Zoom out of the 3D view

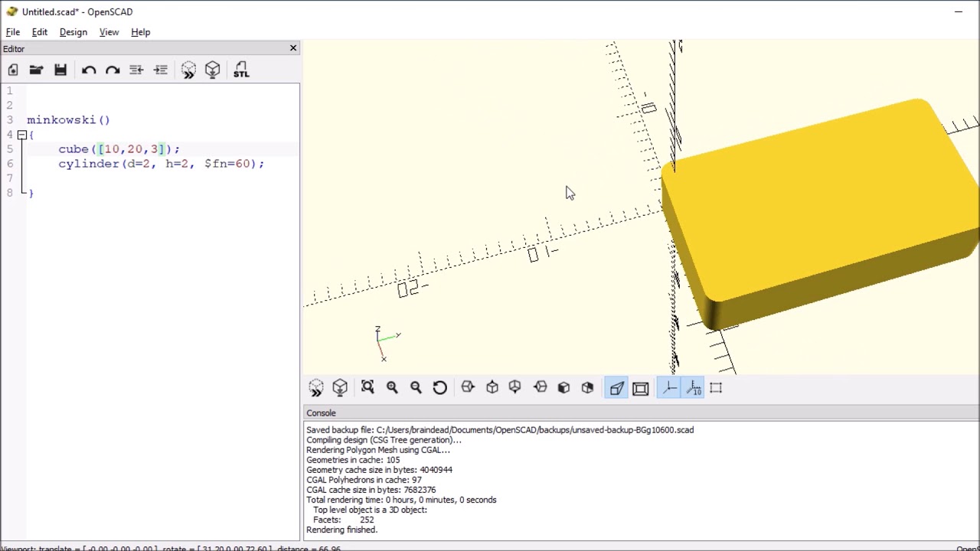click(x=416, y=388)
